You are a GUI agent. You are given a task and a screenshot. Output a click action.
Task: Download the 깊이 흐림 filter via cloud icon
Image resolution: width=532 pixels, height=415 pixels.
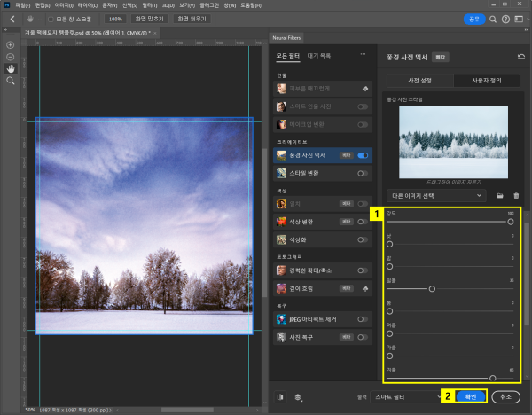point(365,289)
